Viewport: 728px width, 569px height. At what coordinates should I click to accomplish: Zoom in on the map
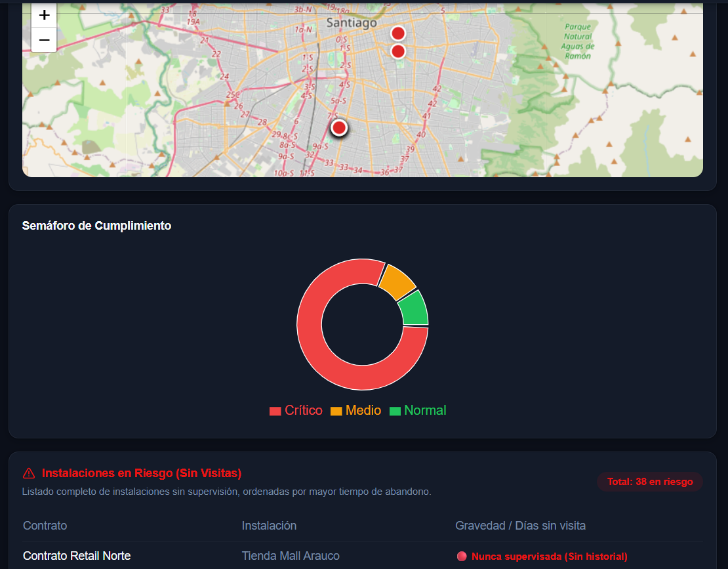click(44, 15)
